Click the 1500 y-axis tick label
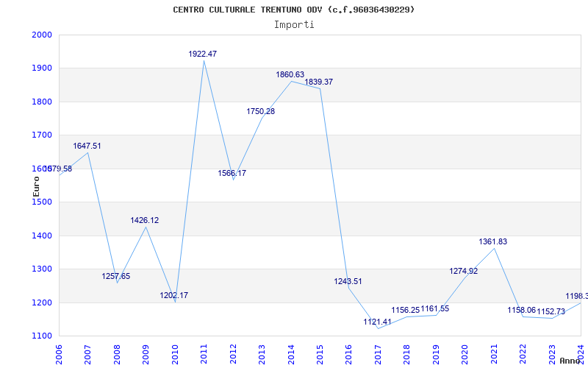This screenshot has width=588, height=368. point(42,202)
